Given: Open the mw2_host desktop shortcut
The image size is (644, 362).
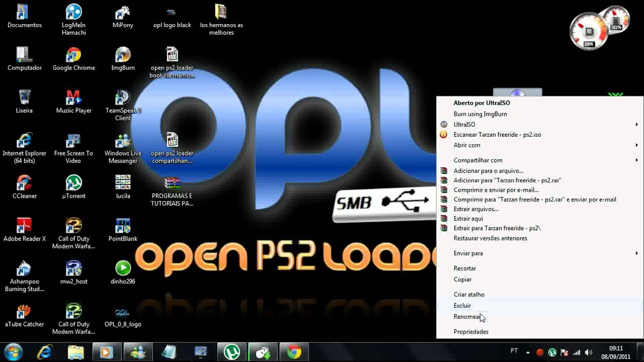Looking at the screenshot, I should point(73,273).
